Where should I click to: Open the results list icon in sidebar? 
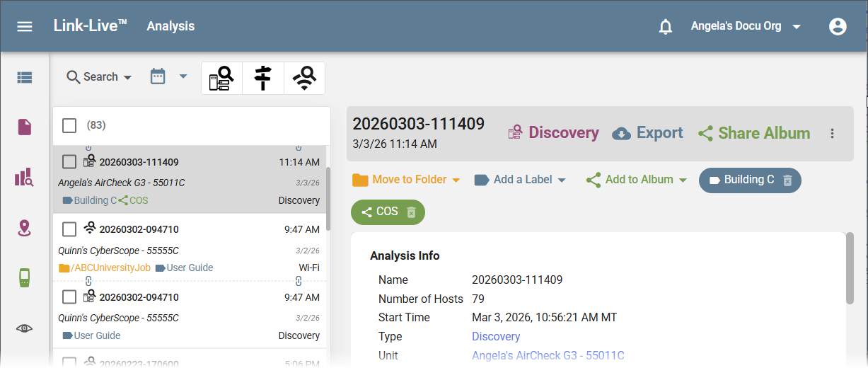[x=25, y=78]
